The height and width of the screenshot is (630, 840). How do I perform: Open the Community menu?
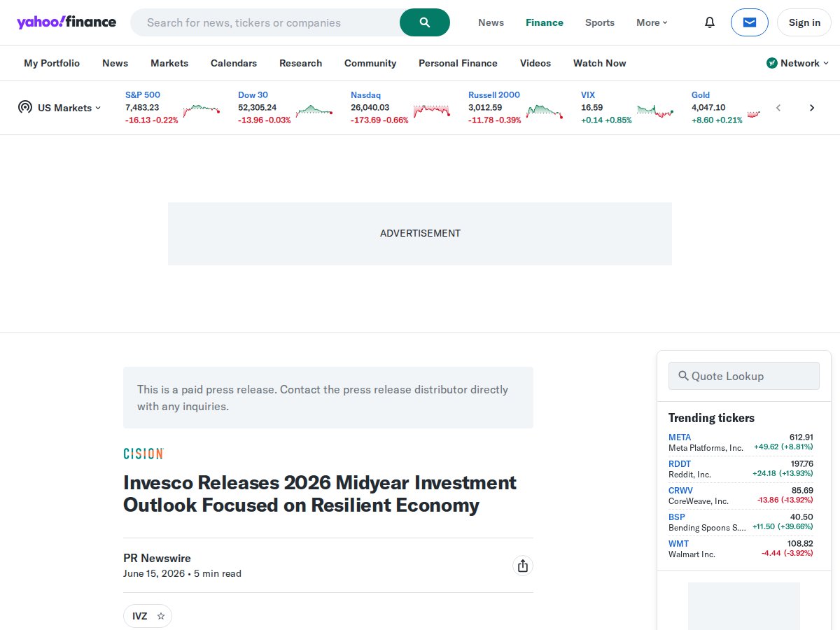click(370, 63)
